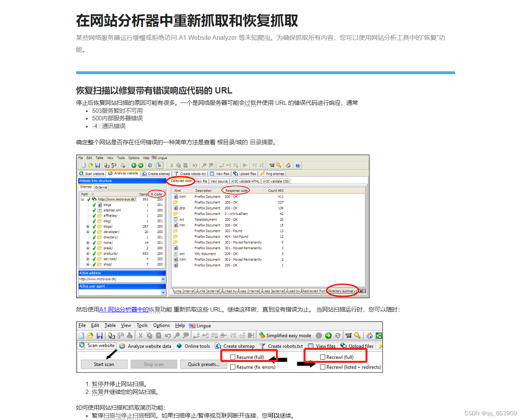Tick the Resume (fix errors) checkbox

pos(233,367)
